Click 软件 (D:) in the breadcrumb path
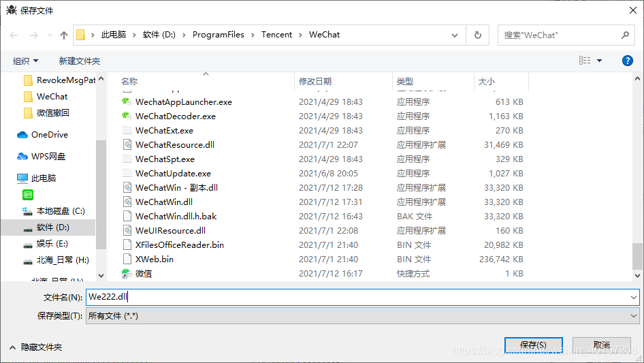This screenshot has height=363, width=644. coord(159,35)
